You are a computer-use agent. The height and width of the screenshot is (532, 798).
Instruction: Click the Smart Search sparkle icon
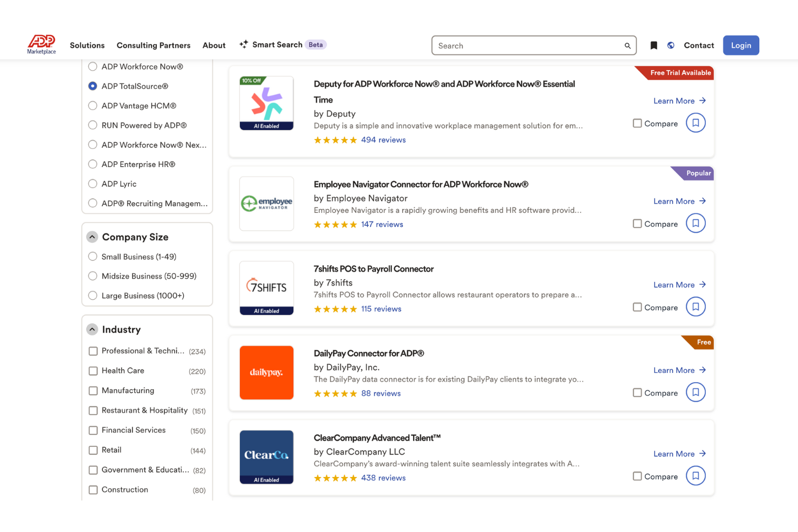click(244, 44)
